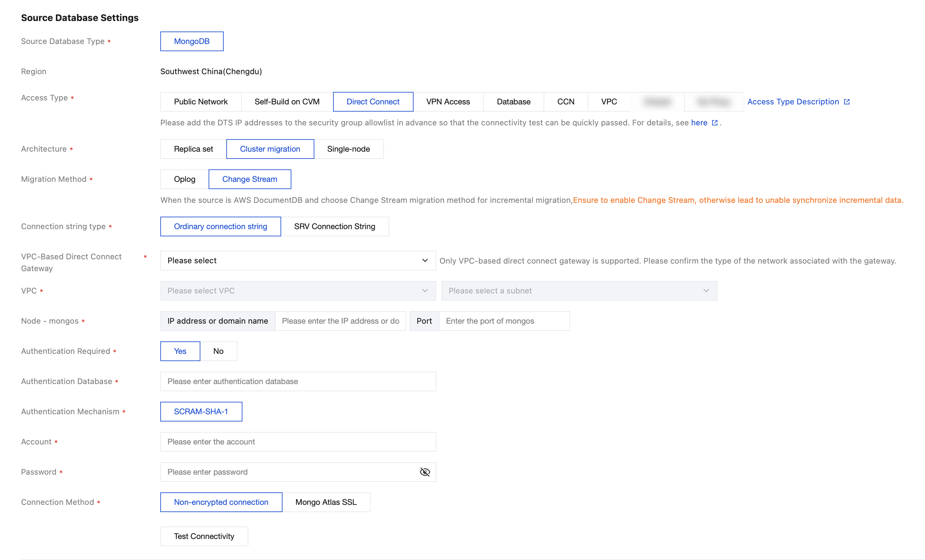Image resolution: width=925 pixels, height=560 pixels.
Task: Choose VPN Access as access type
Action: 448,102
